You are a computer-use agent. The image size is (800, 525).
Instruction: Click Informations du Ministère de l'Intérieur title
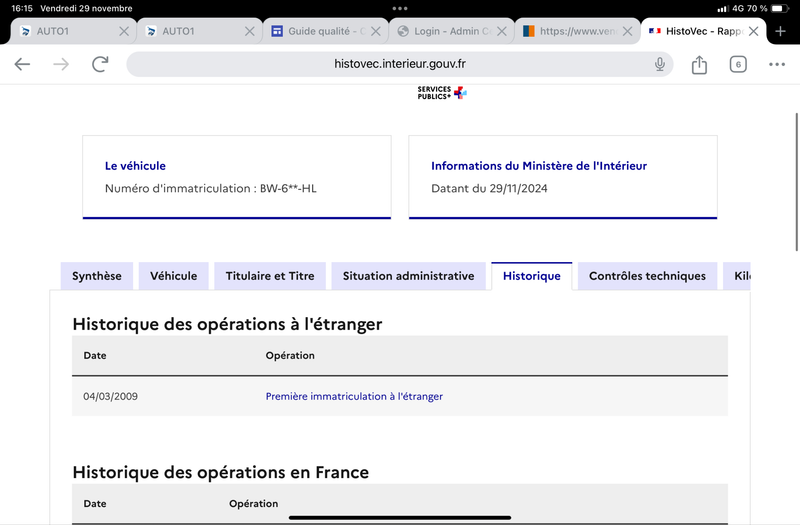tap(539, 166)
